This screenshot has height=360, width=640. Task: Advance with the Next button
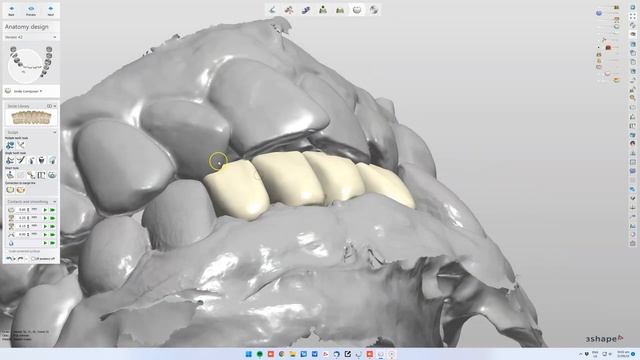pyautogui.click(x=51, y=10)
